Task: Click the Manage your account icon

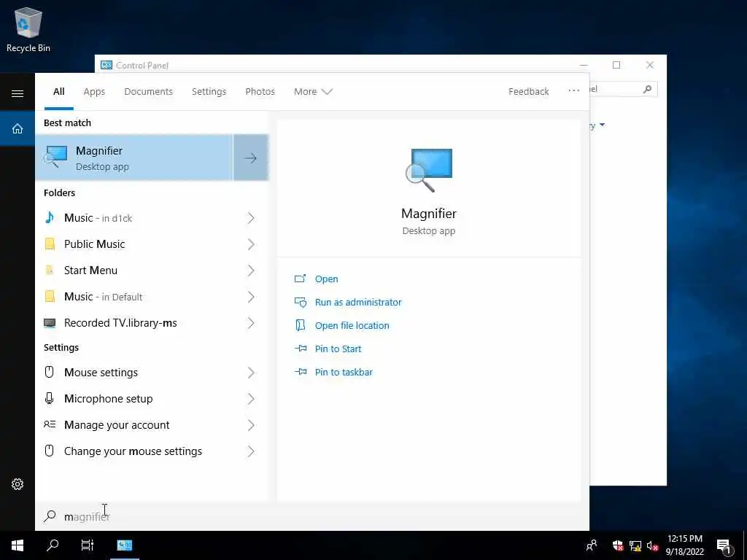Action: tap(50, 424)
